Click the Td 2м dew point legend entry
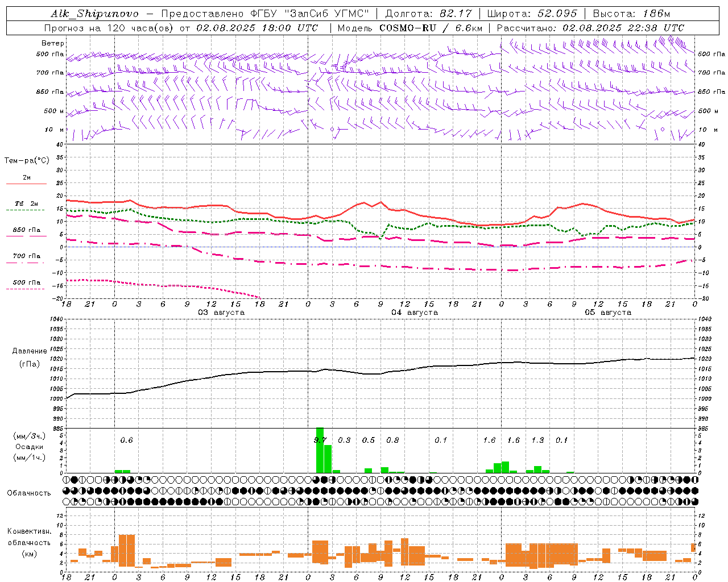This screenshot has height=582, width=728. 27,203
